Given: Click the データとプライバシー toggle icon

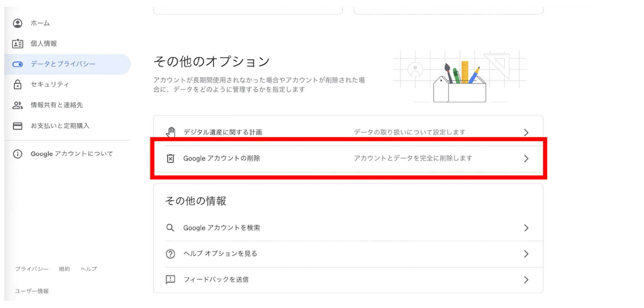Looking at the screenshot, I should 18,64.
